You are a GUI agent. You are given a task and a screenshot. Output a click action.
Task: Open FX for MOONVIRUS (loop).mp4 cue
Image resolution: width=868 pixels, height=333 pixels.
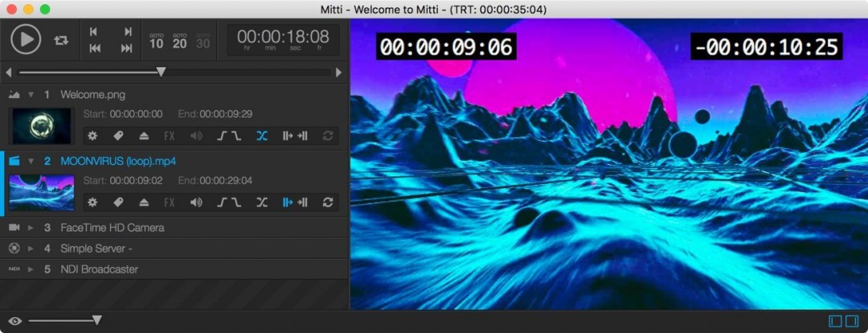170,202
